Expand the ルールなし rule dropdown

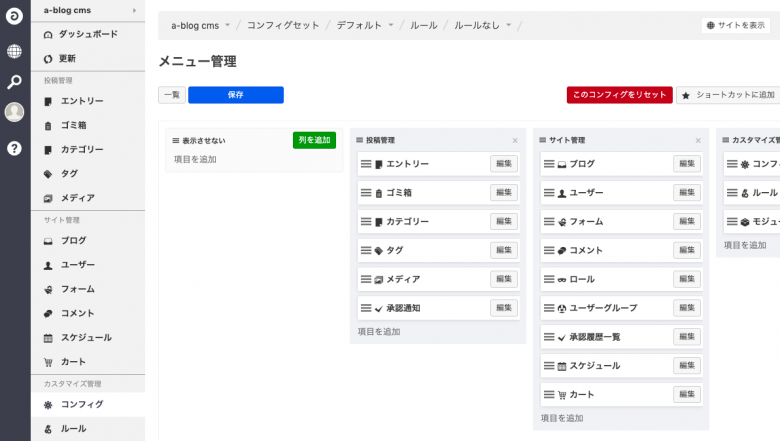click(x=508, y=25)
